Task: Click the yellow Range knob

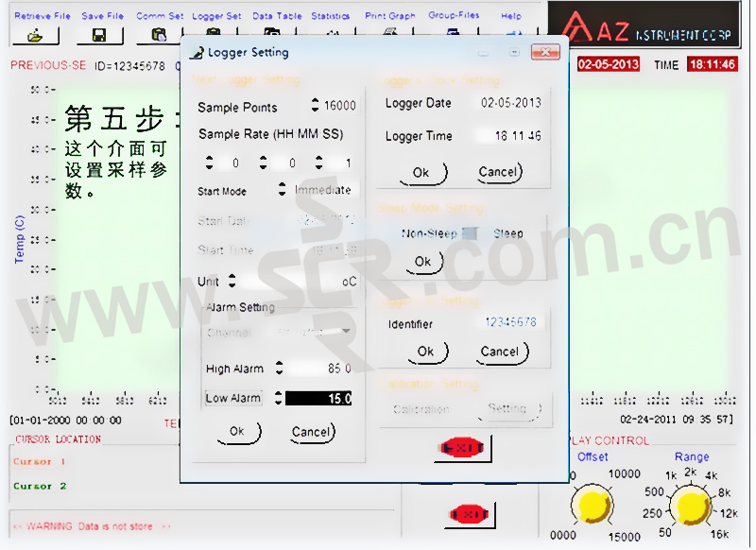Action: click(693, 507)
